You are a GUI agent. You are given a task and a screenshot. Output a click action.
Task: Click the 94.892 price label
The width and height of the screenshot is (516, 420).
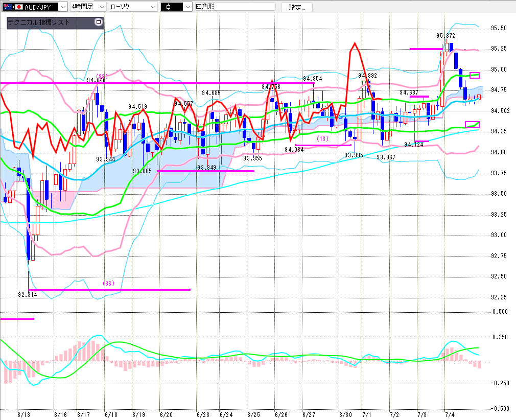pyautogui.click(x=367, y=76)
